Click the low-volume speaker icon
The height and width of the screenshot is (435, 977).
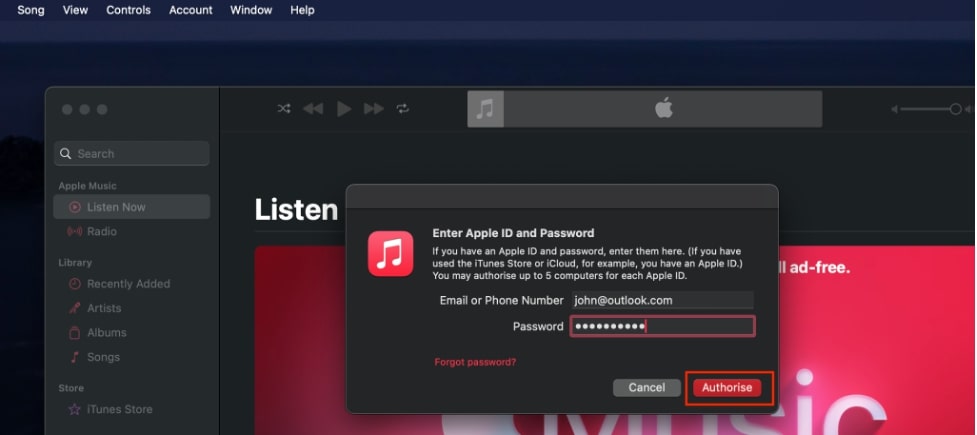895,109
